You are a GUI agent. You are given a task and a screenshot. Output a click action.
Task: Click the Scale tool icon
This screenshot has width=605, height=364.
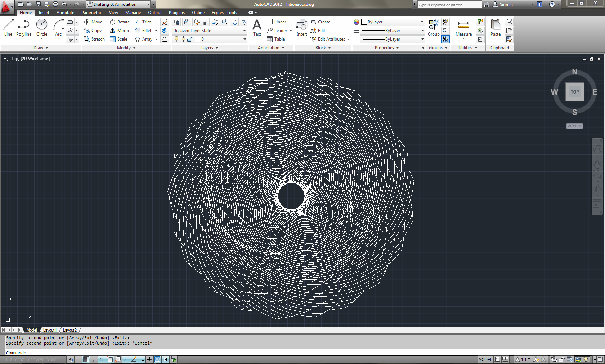tap(113, 39)
